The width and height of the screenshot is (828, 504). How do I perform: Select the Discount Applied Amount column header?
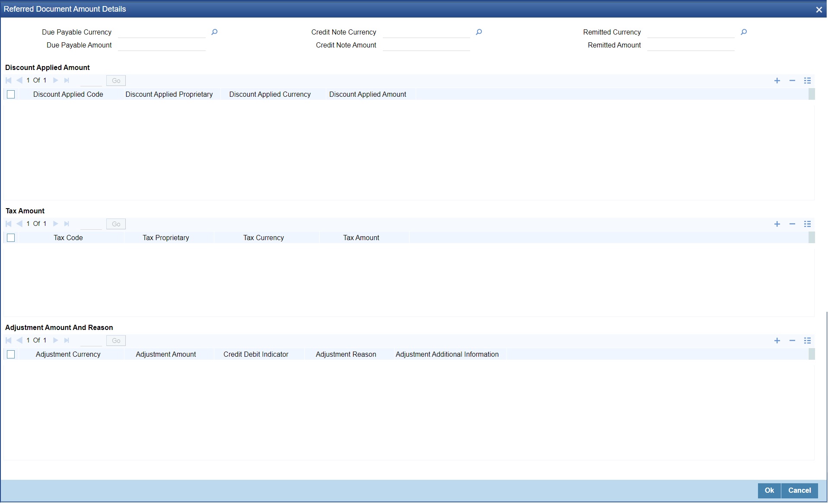(x=368, y=94)
